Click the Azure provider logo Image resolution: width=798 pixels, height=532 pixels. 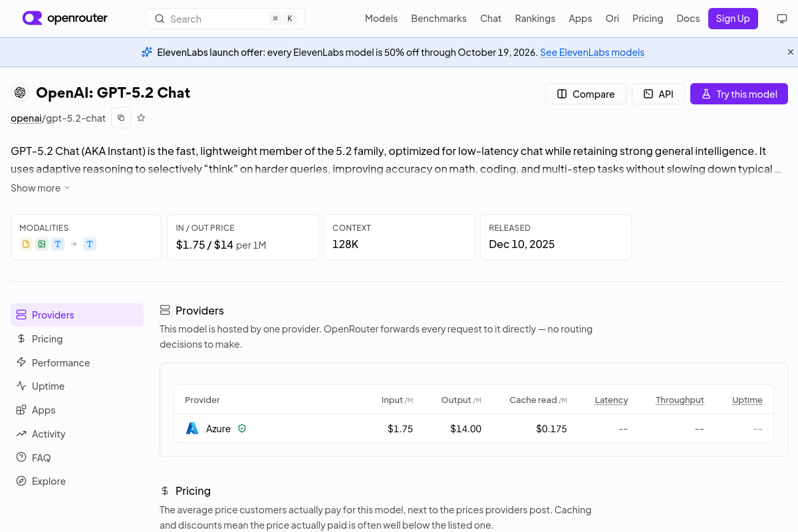192,428
